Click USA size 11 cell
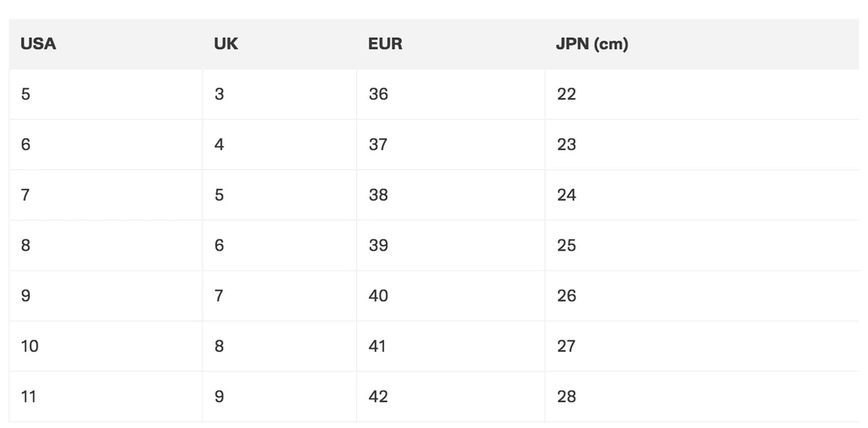 pos(29,397)
